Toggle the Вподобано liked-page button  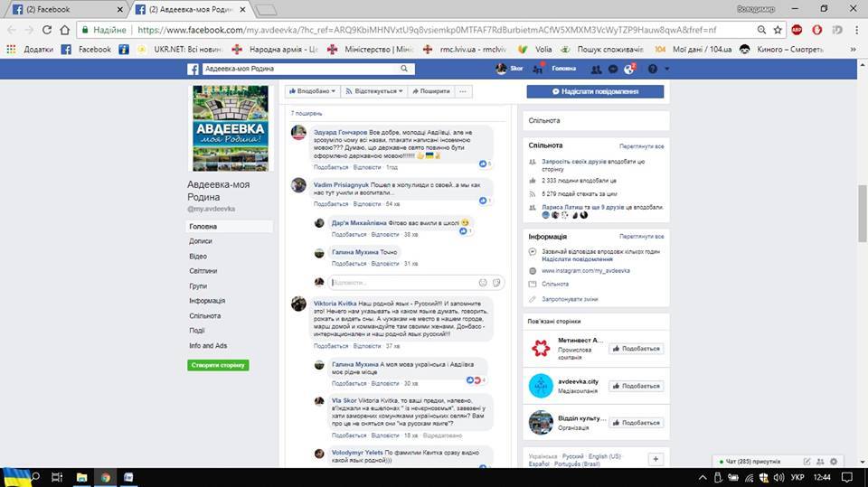coord(313,91)
